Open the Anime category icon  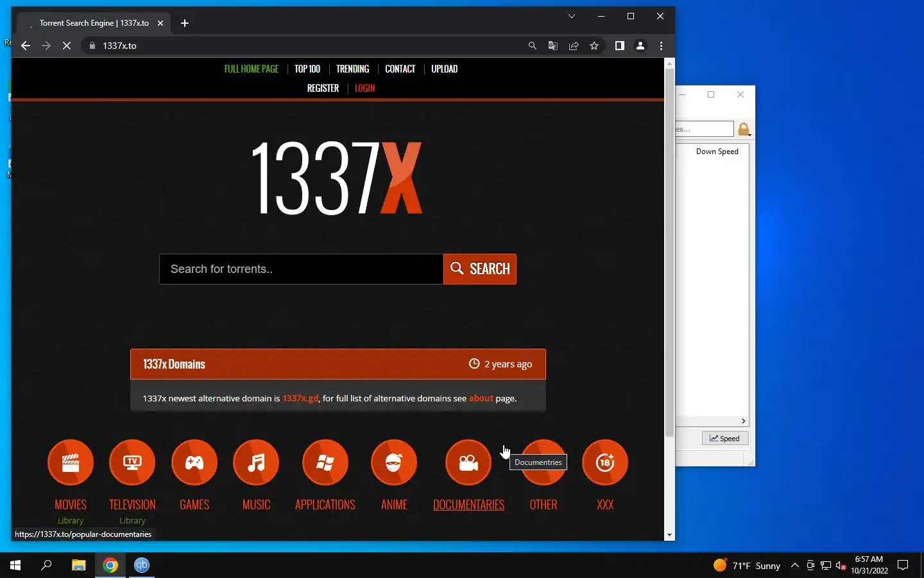tap(394, 462)
